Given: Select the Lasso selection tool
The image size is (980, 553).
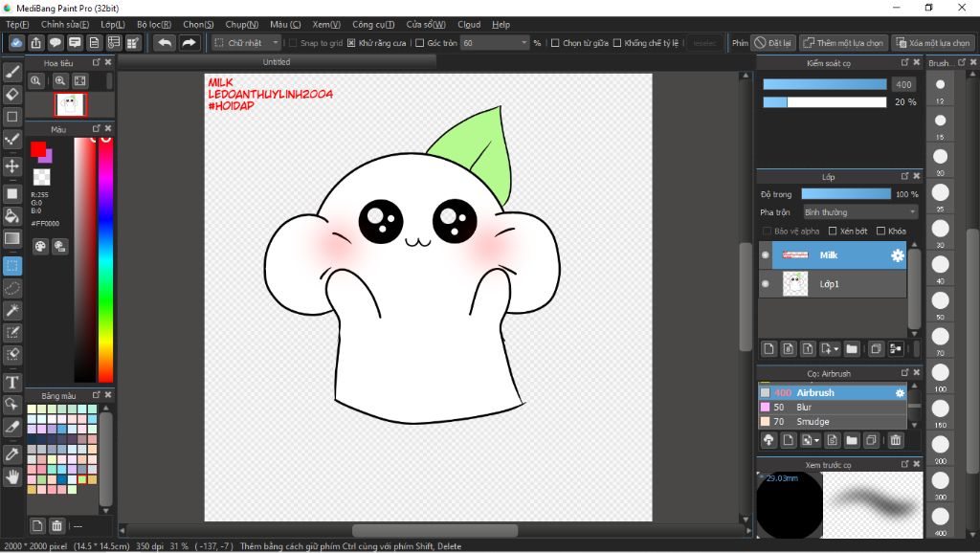Looking at the screenshot, I should click(11, 289).
